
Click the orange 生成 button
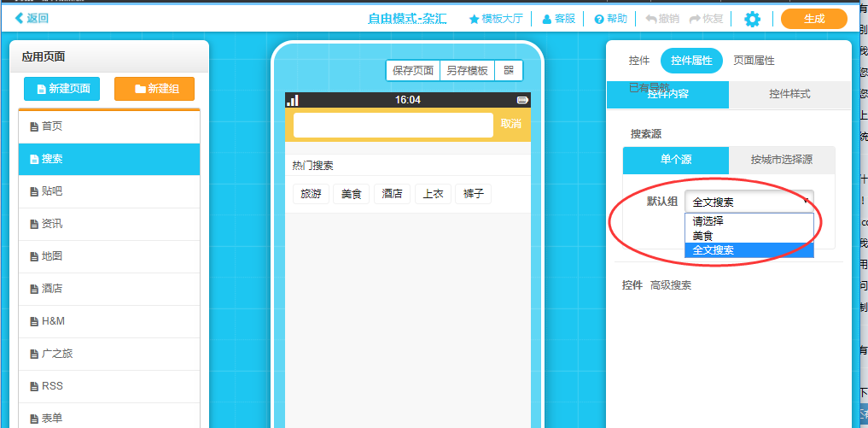[813, 19]
